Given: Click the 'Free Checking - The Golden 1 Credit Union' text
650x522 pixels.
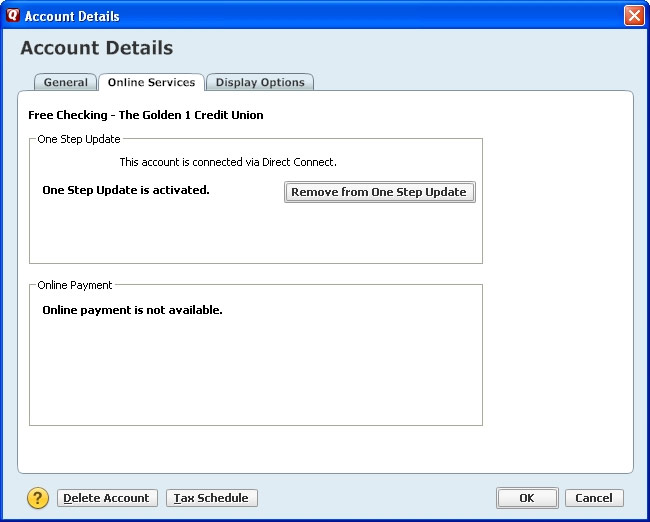Looking at the screenshot, I should [146, 115].
